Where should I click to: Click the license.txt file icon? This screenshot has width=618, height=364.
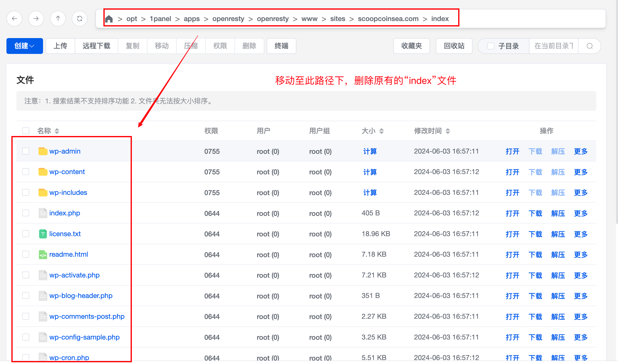tap(43, 234)
